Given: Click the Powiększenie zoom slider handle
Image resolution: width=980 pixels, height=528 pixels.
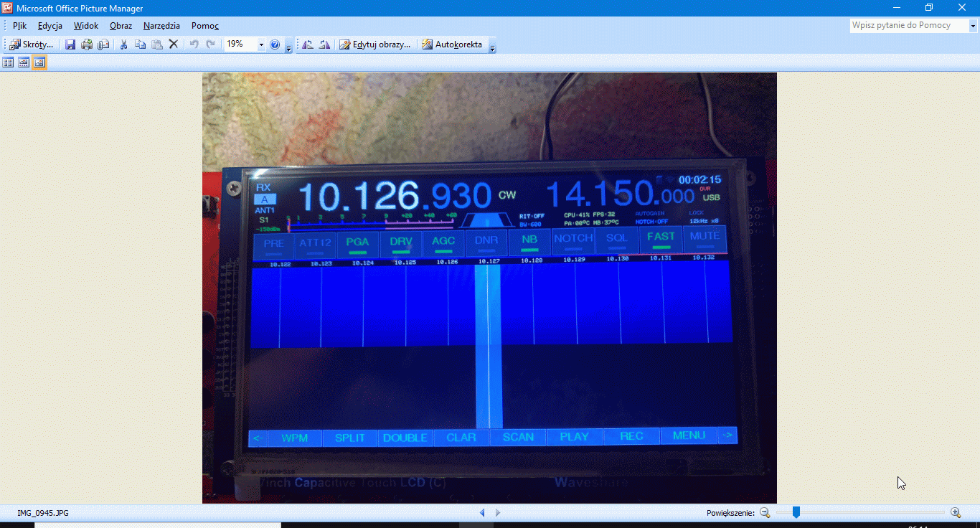Looking at the screenshot, I should (x=796, y=512).
